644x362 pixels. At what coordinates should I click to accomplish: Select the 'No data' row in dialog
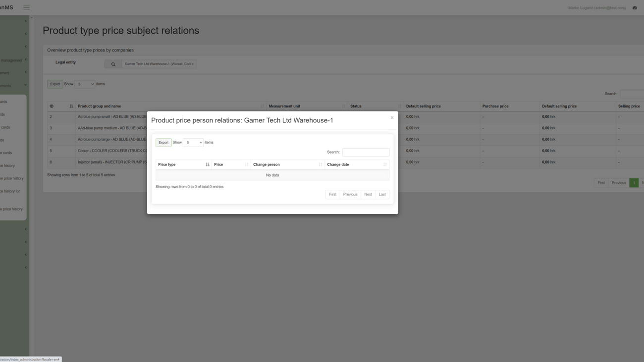click(272, 175)
